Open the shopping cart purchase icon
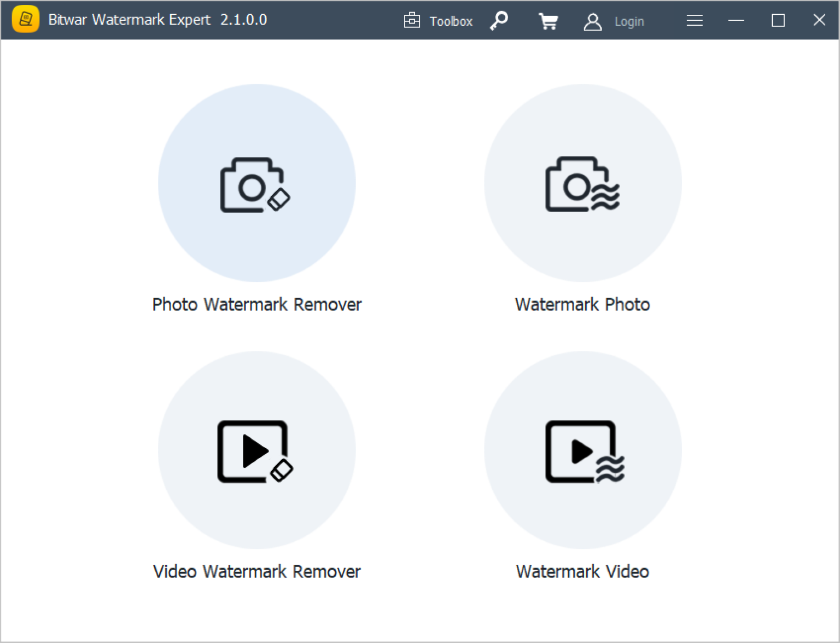 [x=548, y=21]
